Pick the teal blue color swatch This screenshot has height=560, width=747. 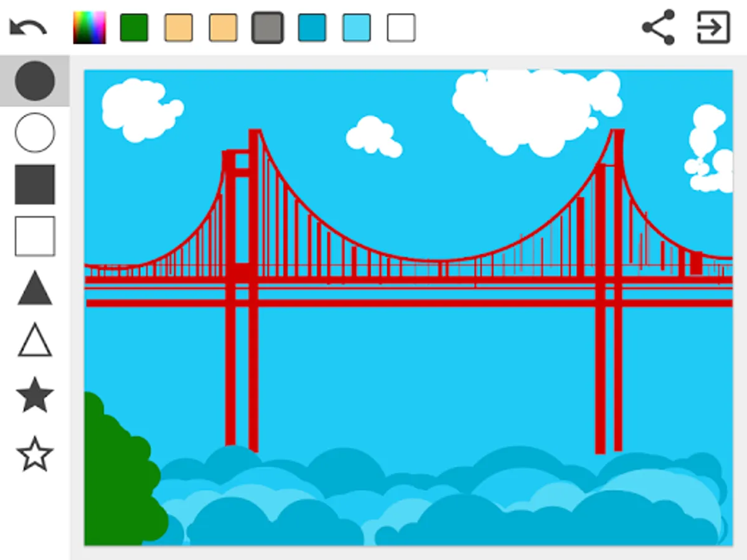[x=312, y=28]
